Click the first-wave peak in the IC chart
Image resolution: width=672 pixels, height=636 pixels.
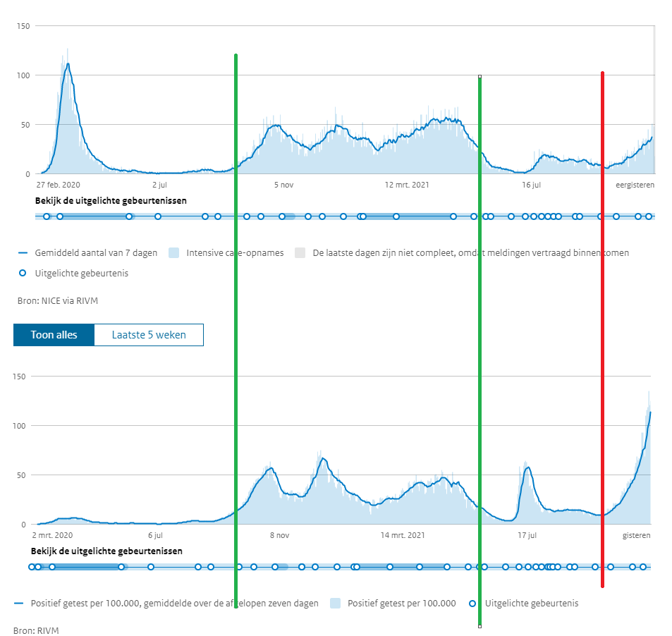tap(68, 64)
